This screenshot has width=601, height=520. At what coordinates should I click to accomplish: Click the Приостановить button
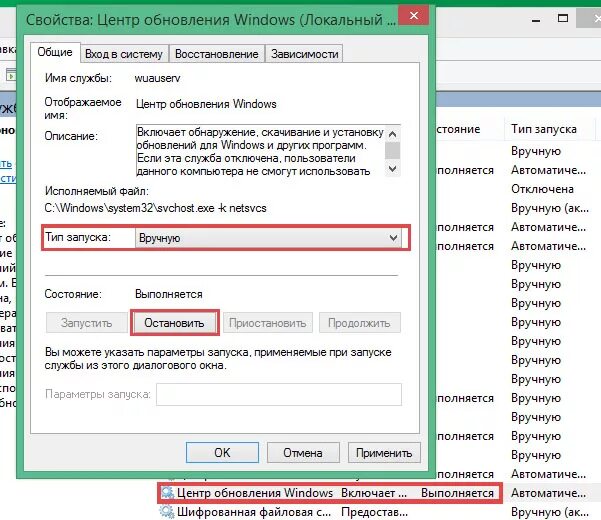click(x=268, y=323)
